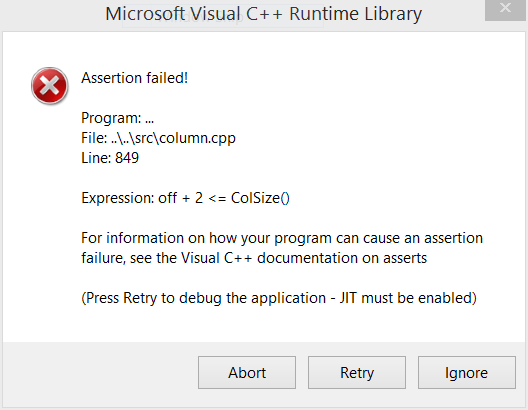Select the Ignore button
This screenshot has width=528, height=410.
pos(467,372)
